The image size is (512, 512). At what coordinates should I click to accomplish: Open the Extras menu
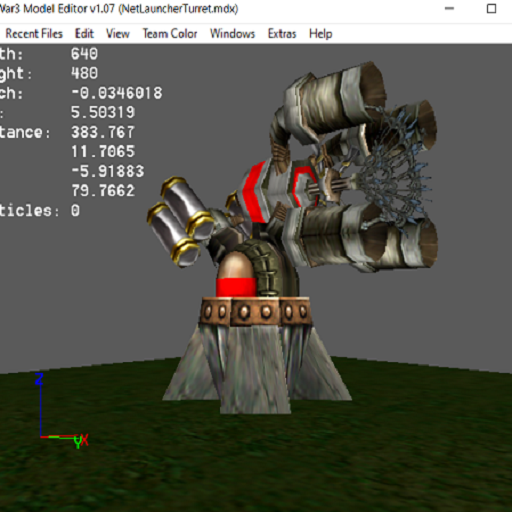coord(282,34)
